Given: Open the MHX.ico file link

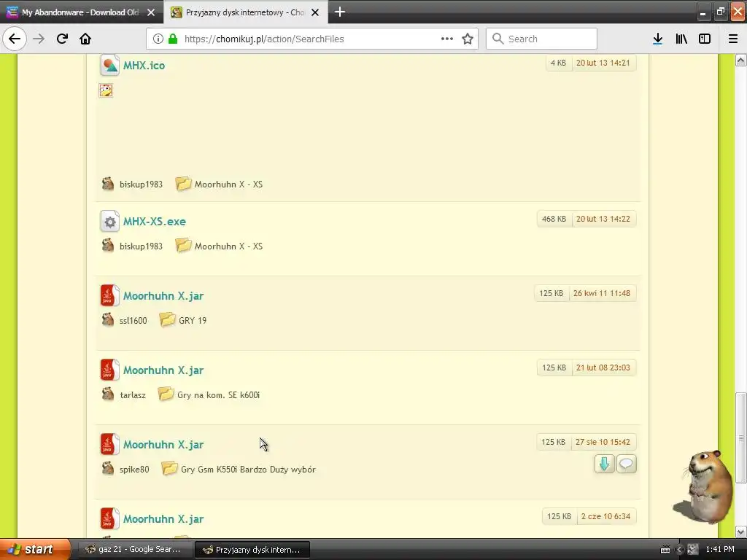Looking at the screenshot, I should [x=144, y=65].
